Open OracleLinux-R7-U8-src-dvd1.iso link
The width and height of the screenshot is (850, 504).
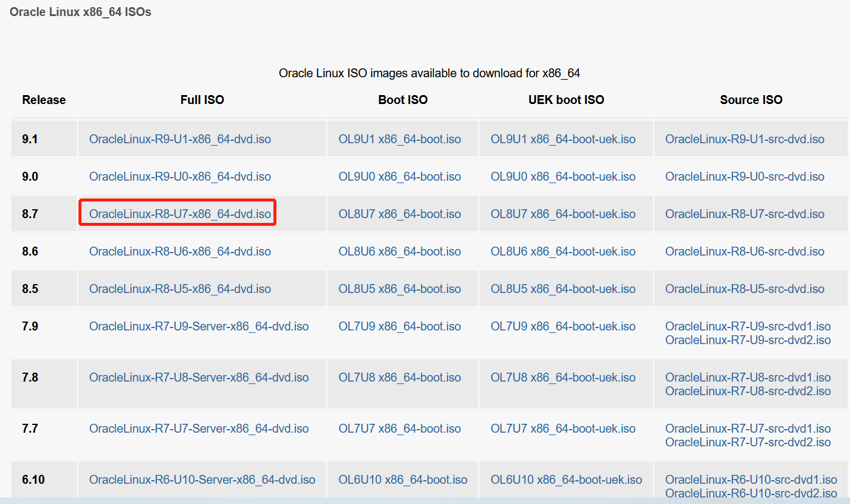pyautogui.click(x=748, y=377)
